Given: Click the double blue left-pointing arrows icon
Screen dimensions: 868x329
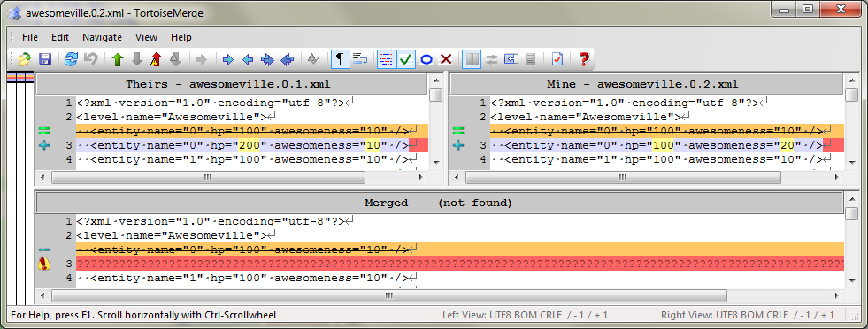Looking at the screenshot, I should (288, 59).
